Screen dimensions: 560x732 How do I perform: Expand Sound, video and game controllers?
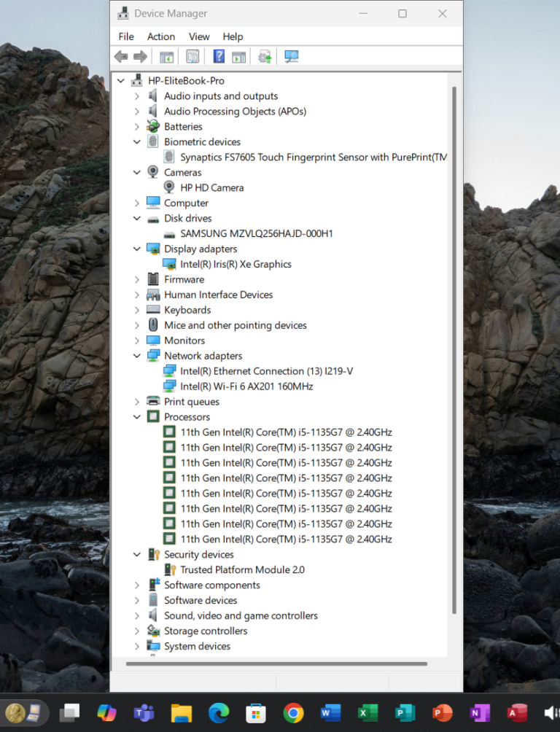(x=137, y=616)
